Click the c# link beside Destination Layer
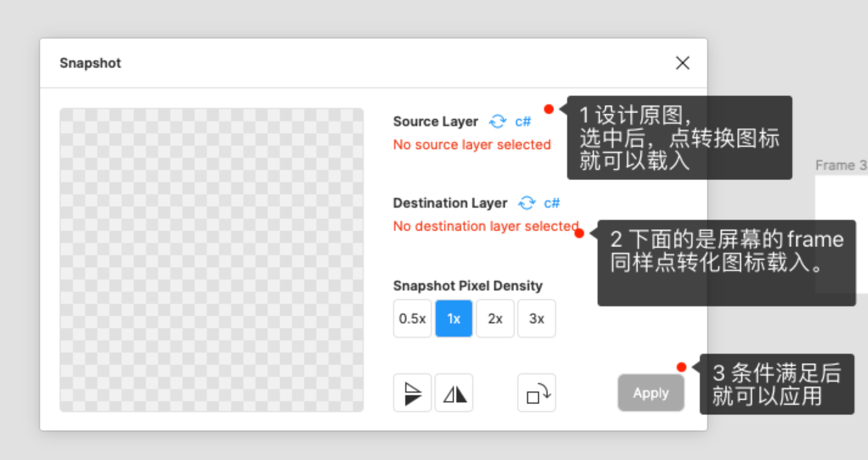This screenshot has height=460, width=868. tap(552, 203)
